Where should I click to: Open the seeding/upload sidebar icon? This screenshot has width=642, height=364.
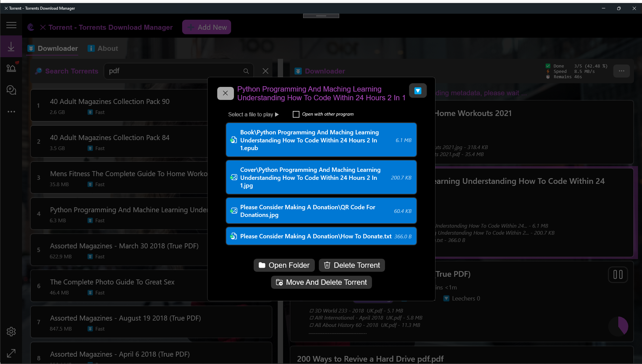pyautogui.click(x=11, y=68)
